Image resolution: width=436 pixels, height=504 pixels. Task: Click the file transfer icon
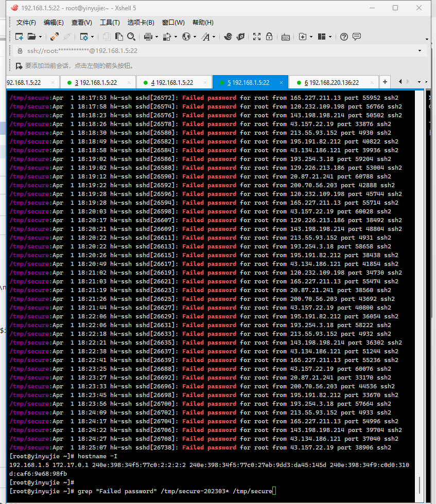tap(167, 37)
